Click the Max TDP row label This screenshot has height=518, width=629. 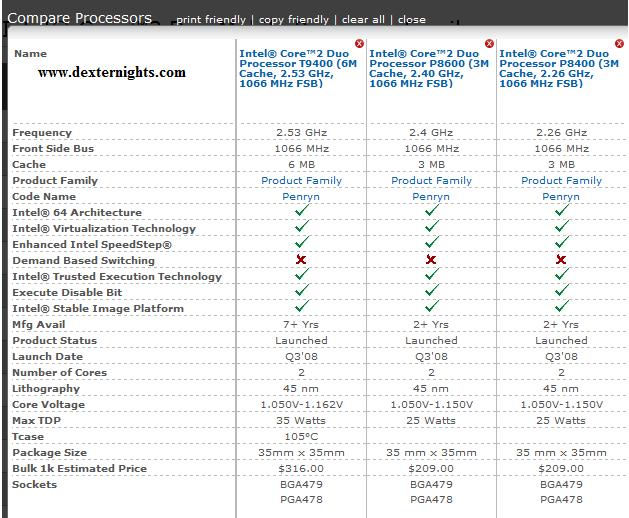37,420
